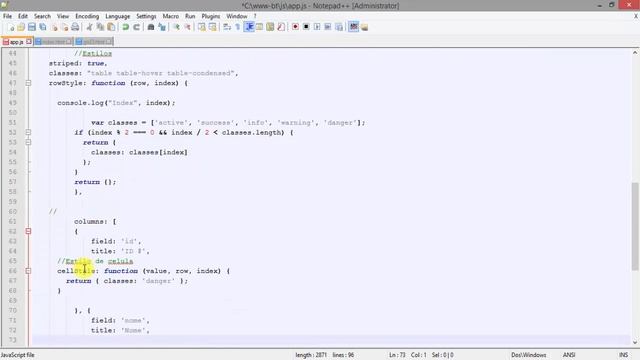Image resolution: width=640 pixels, height=360 pixels.
Task: Toggle the indent guide button
Action: pyautogui.click(x=249, y=27)
